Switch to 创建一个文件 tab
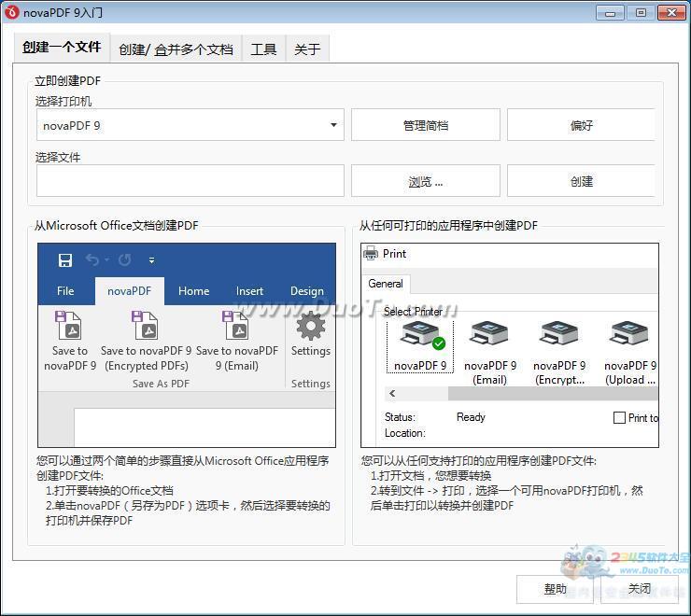The height and width of the screenshot is (616, 691). 62,47
